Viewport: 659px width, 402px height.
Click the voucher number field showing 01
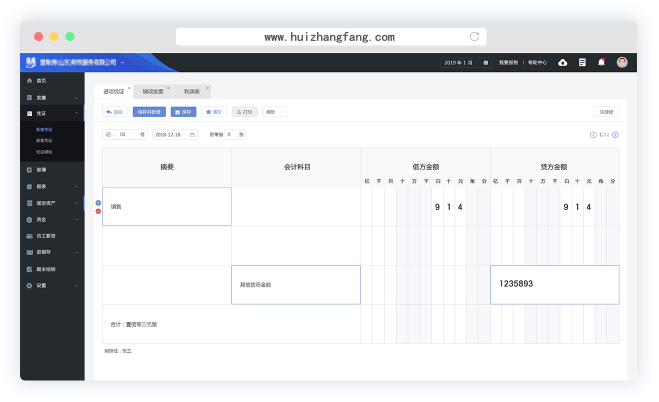pos(132,135)
